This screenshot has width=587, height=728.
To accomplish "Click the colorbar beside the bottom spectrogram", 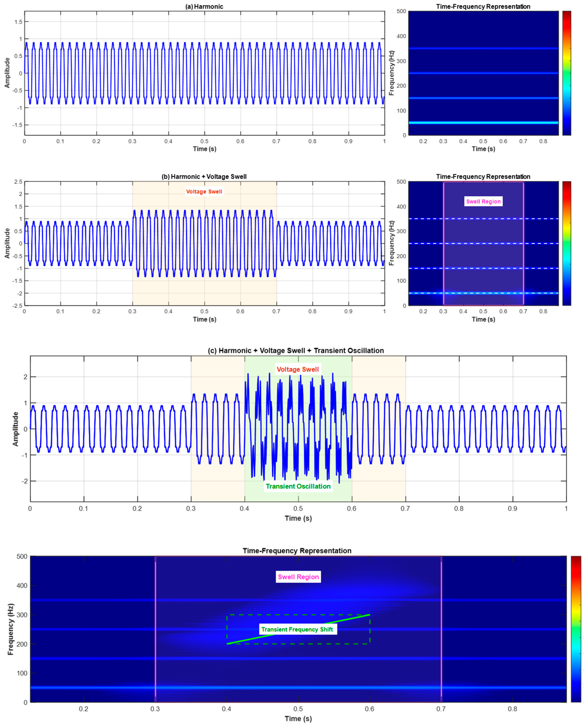I will [x=576, y=629].
